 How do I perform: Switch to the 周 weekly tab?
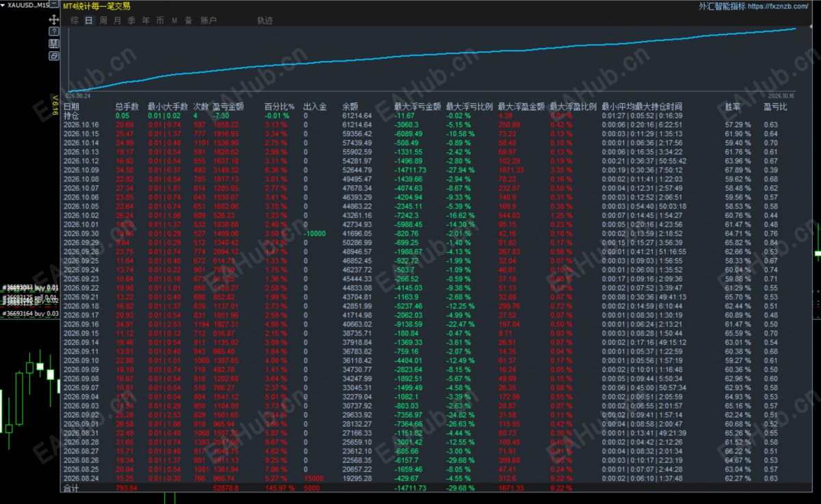click(103, 21)
